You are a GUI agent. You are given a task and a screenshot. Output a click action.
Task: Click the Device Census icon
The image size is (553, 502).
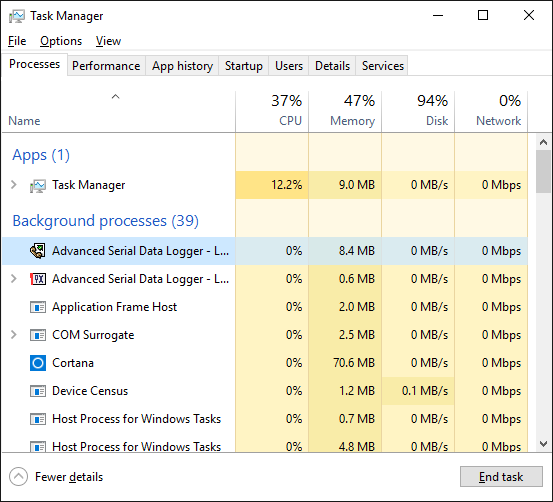point(38,391)
